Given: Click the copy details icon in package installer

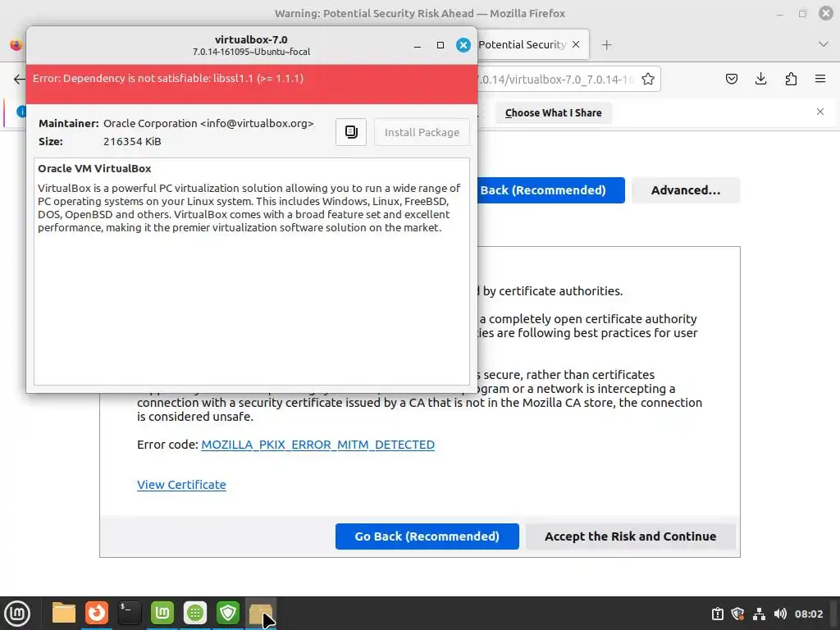Looking at the screenshot, I should click(x=351, y=132).
